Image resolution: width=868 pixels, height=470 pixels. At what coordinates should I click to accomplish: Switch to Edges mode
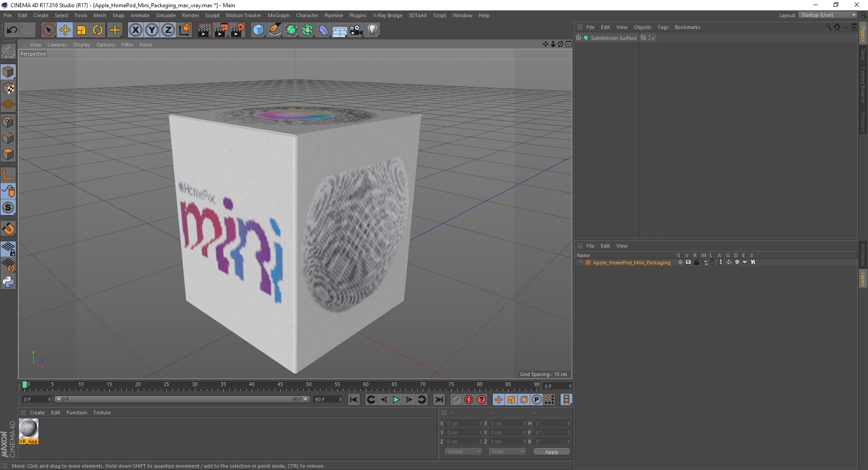point(8,138)
